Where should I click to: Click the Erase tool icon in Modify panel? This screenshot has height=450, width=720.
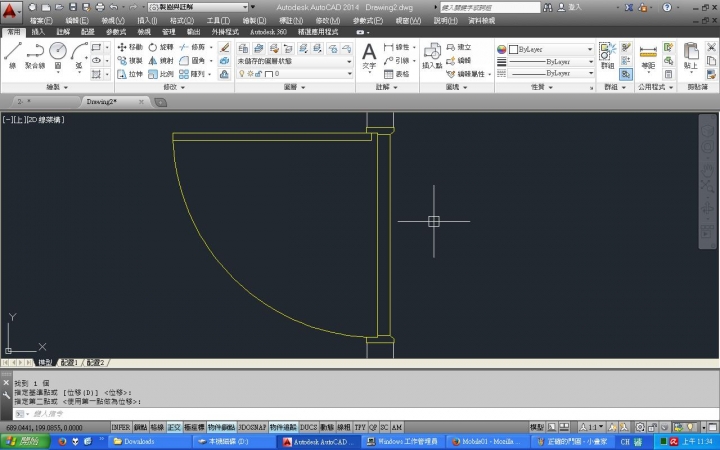click(224, 47)
